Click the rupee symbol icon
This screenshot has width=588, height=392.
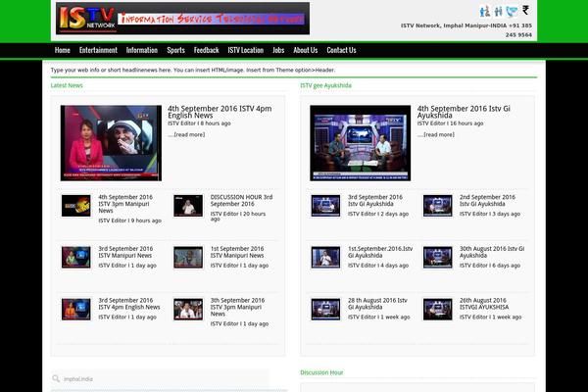(525, 10)
